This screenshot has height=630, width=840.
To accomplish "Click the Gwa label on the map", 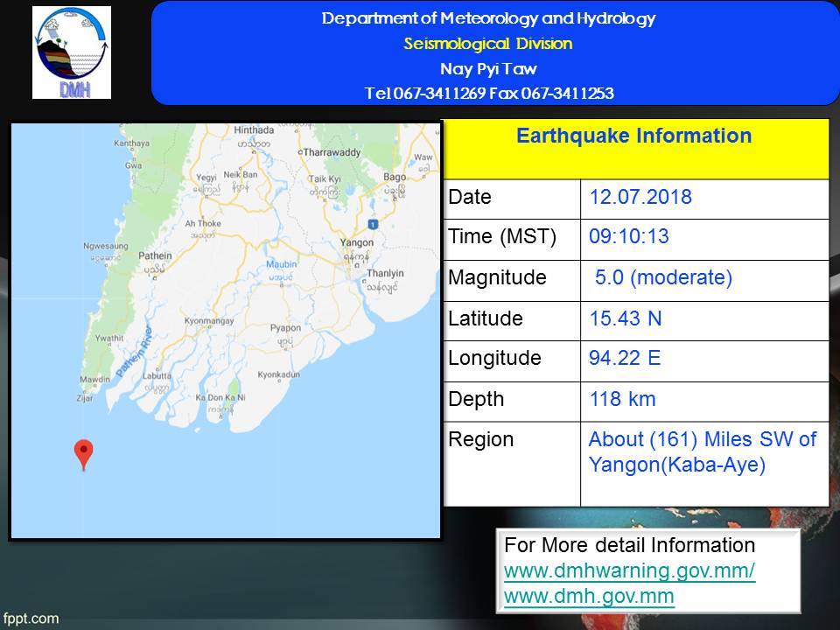I will coord(133,165).
